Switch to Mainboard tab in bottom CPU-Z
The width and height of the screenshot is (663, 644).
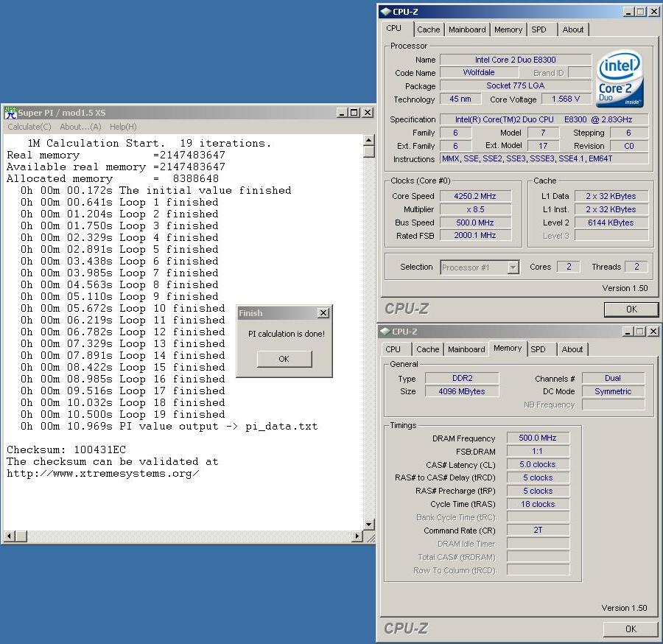point(466,349)
